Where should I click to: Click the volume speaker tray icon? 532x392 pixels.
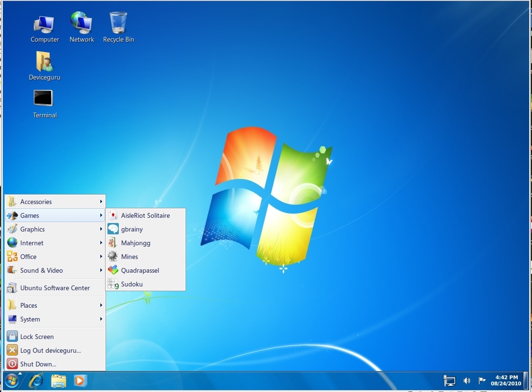pos(467,381)
